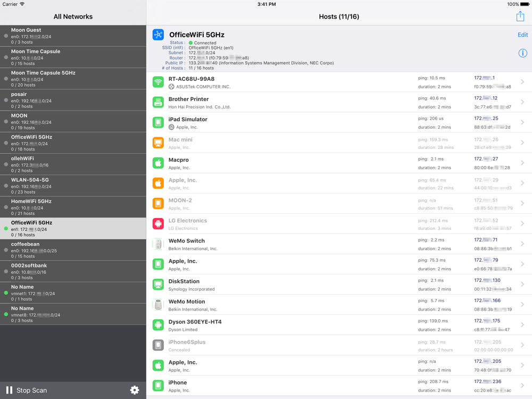Click Synology Incorporated vendor text
532x399 pixels.
pyautogui.click(x=192, y=289)
